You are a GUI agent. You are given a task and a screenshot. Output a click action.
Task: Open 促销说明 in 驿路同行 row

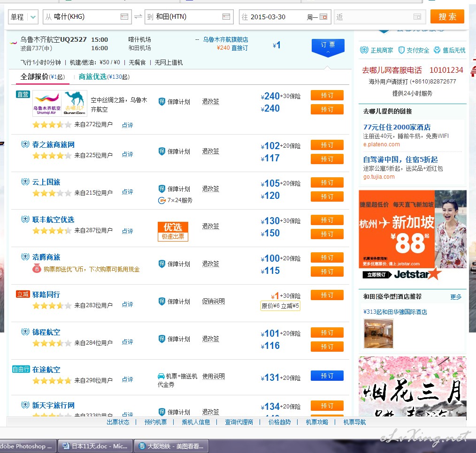click(x=214, y=301)
